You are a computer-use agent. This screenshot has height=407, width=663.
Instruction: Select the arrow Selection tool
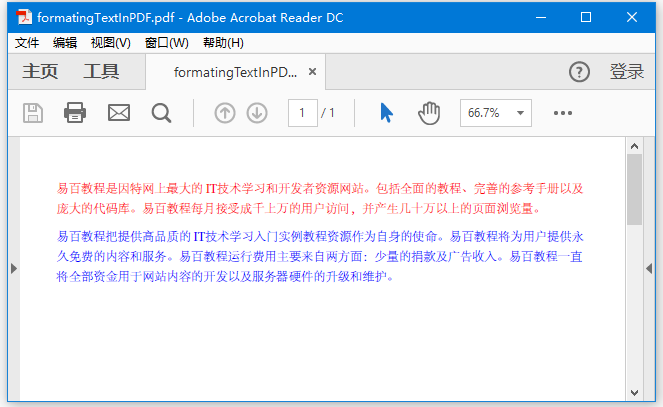coord(386,113)
